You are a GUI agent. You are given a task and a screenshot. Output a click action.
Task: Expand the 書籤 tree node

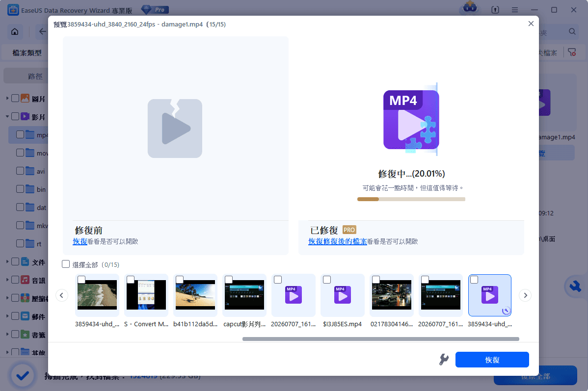coord(7,335)
